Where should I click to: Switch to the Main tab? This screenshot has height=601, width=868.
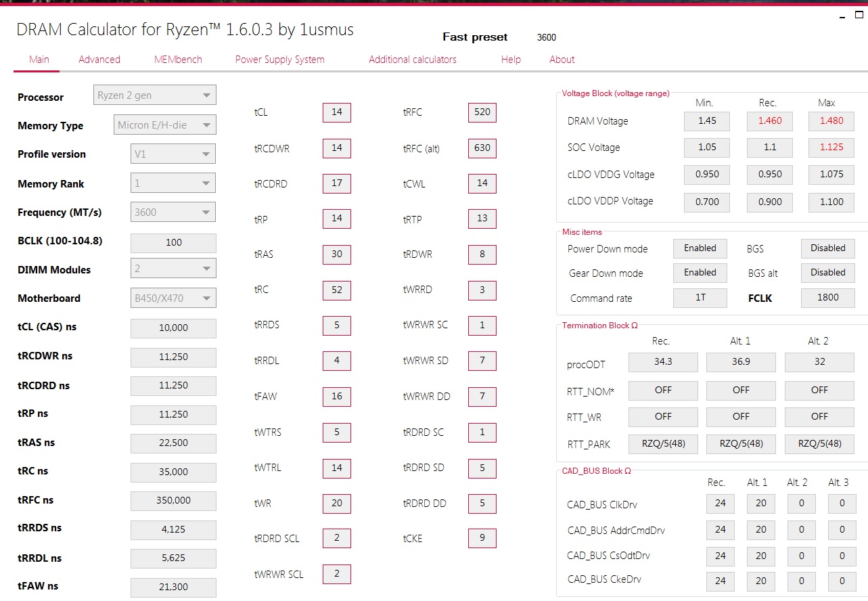tap(39, 60)
